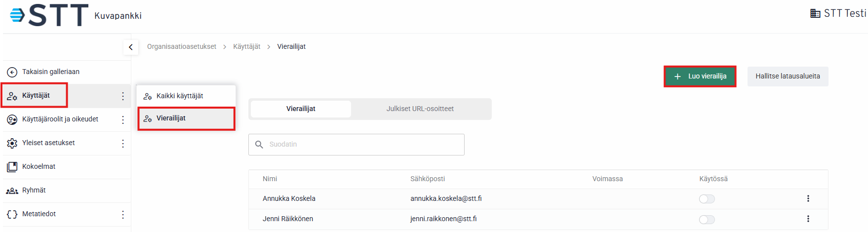Expand the Metatiedot three-dot submenu

click(123, 215)
